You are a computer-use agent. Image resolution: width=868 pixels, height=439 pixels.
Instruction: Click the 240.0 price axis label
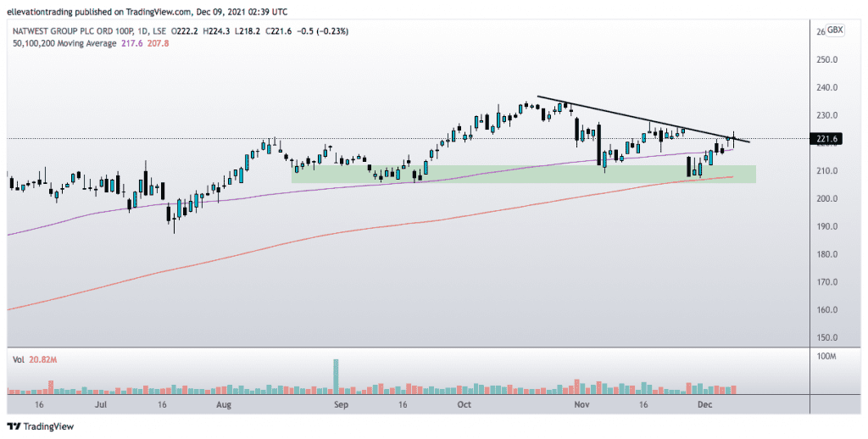coord(827,87)
